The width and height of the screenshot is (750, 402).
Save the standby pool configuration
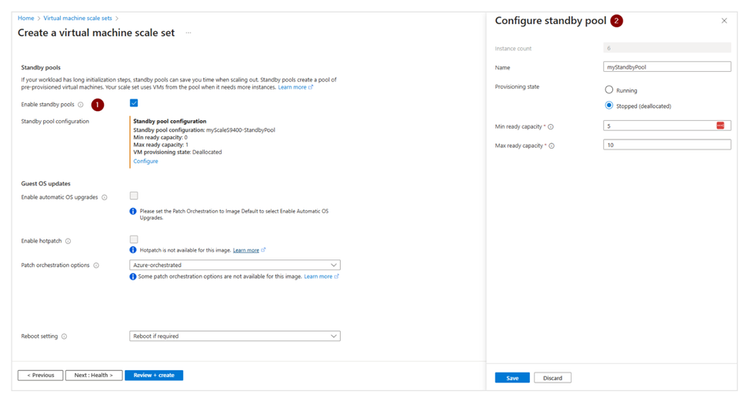coord(512,377)
